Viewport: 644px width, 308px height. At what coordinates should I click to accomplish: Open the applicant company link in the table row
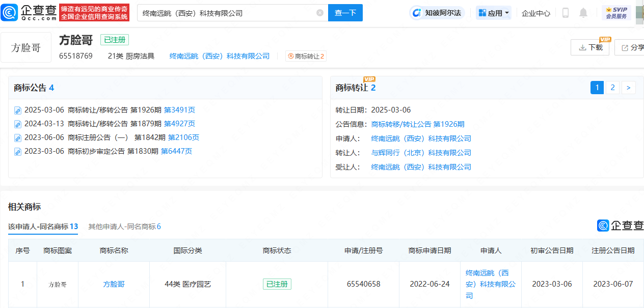(491, 284)
